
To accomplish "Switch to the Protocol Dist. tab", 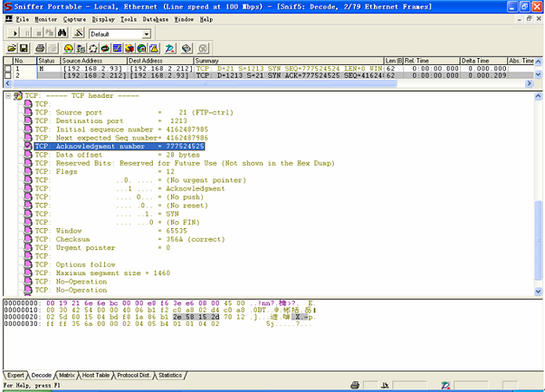I will [131, 374].
